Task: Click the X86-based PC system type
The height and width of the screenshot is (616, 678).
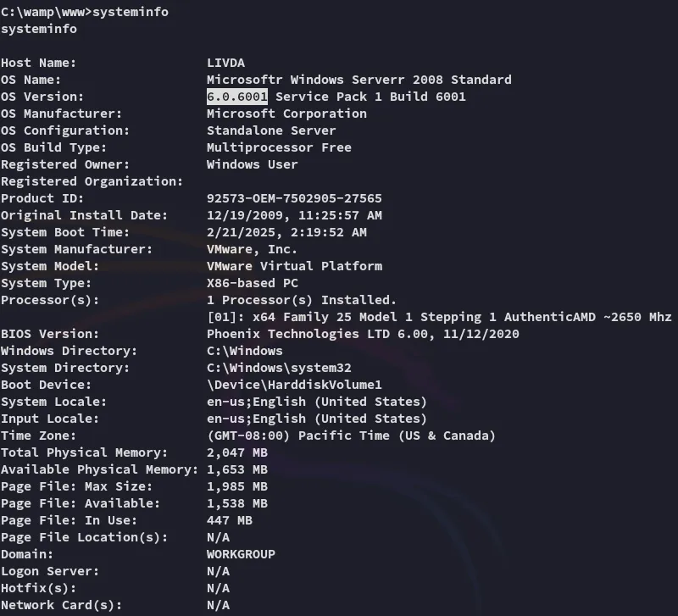Action: pyautogui.click(x=253, y=283)
